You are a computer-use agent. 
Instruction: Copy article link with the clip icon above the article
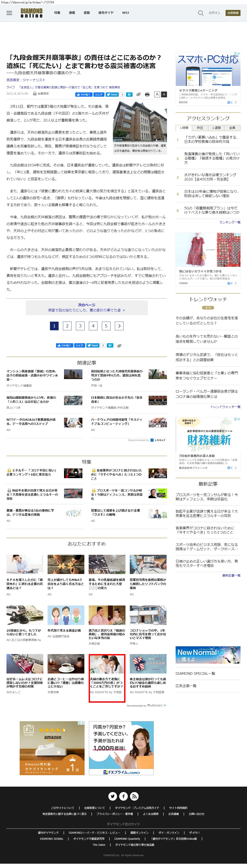138,95
